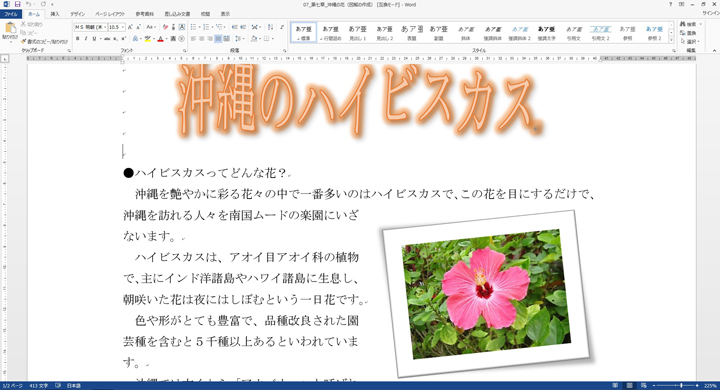
Task: Toggle Bold formatting
Action: tap(78, 39)
